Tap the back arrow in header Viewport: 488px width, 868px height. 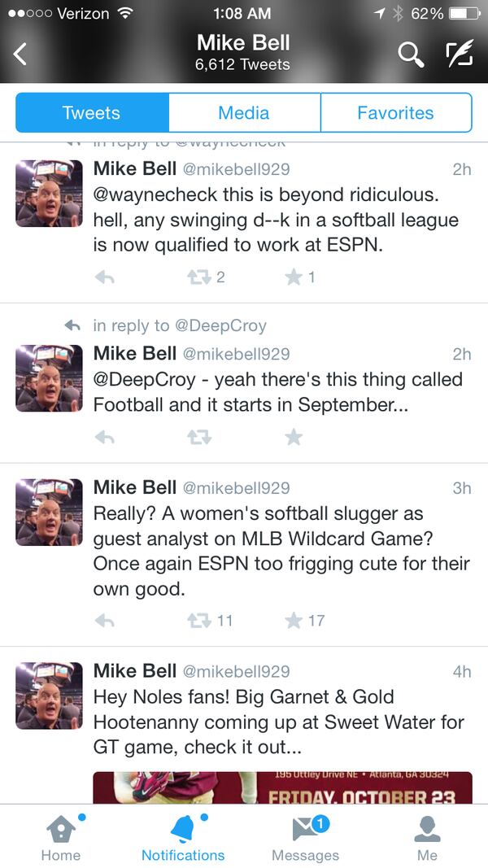tap(20, 55)
